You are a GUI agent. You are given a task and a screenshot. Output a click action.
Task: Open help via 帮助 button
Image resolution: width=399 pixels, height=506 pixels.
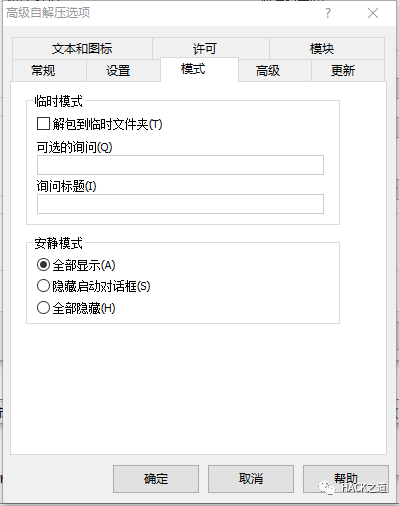tap(346, 479)
